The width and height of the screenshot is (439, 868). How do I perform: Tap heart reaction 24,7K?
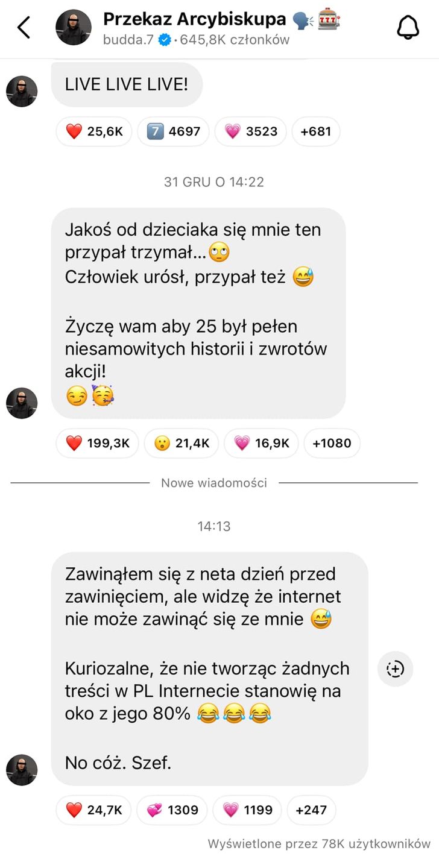93,810
